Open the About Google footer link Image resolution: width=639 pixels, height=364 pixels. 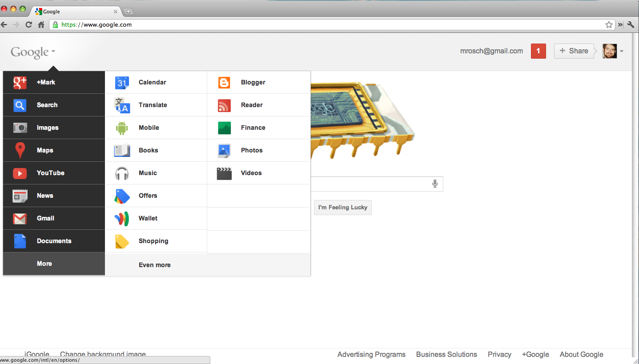click(x=581, y=354)
